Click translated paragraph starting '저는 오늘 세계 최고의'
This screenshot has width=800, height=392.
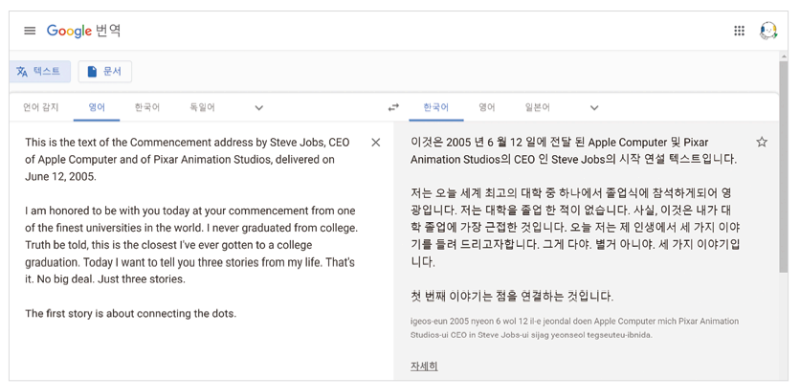point(575,228)
